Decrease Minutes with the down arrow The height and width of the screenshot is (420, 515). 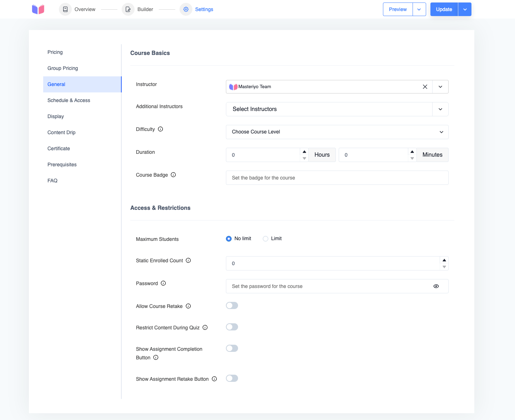(x=412, y=158)
